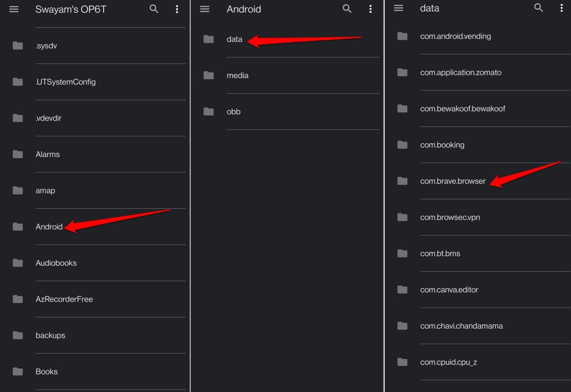The height and width of the screenshot is (392, 571).
Task: Click folder icon next to com.cpuid.cpu_z
Action: 402,362
